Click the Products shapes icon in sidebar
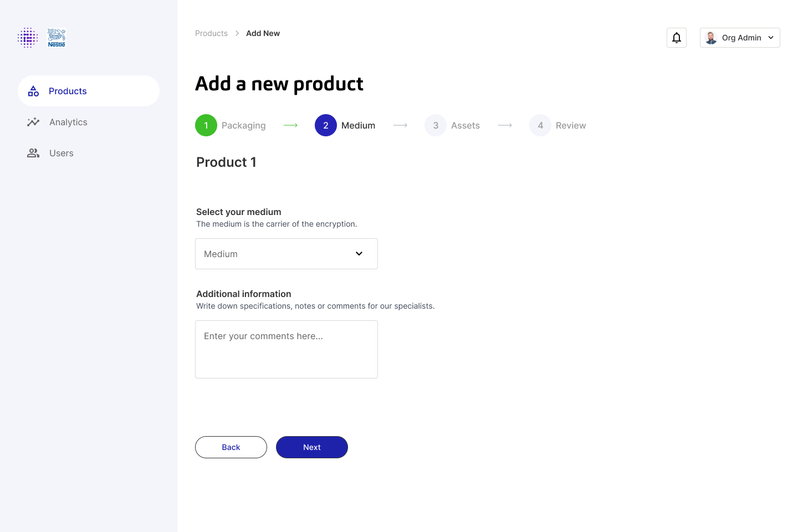The width and height of the screenshot is (798, 532). (x=34, y=91)
